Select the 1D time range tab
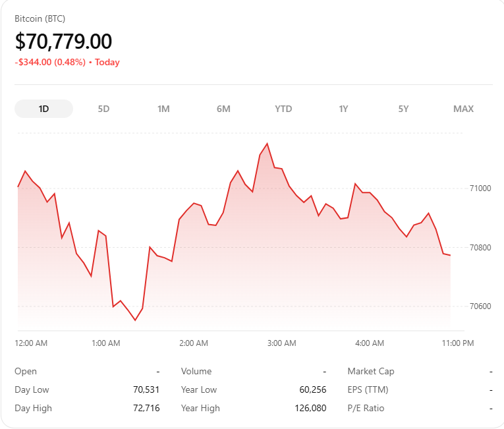Image resolution: width=504 pixels, height=429 pixels. click(x=43, y=109)
